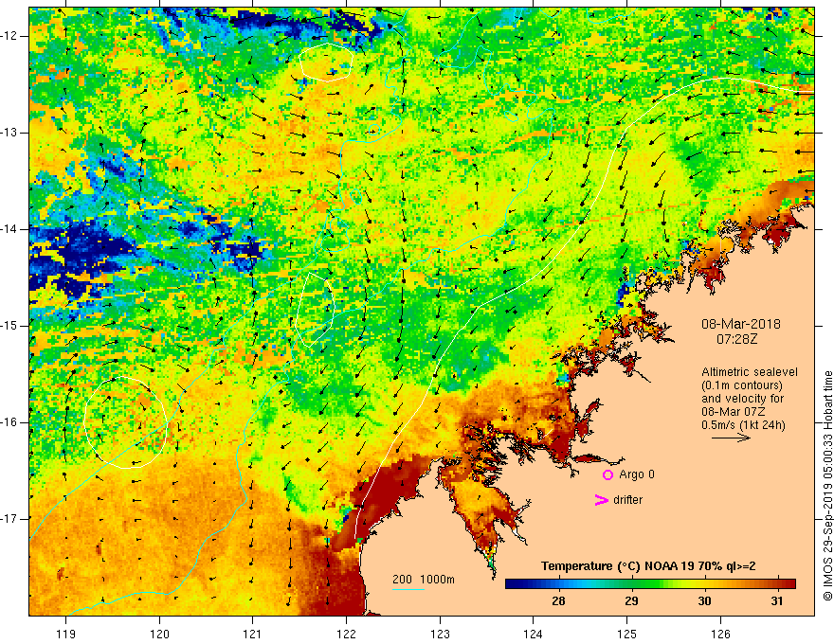The height and width of the screenshot is (644, 834).
Task: Click longitude label 121
Action: click(x=253, y=634)
